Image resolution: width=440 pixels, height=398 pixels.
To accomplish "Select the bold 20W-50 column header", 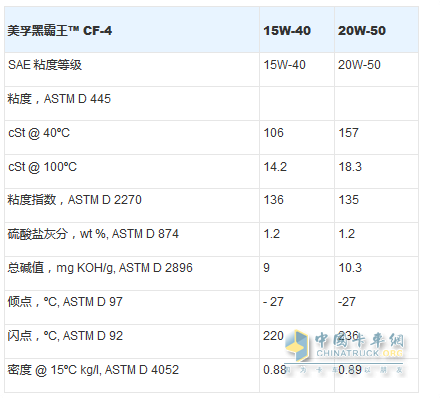I will pos(362,31).
